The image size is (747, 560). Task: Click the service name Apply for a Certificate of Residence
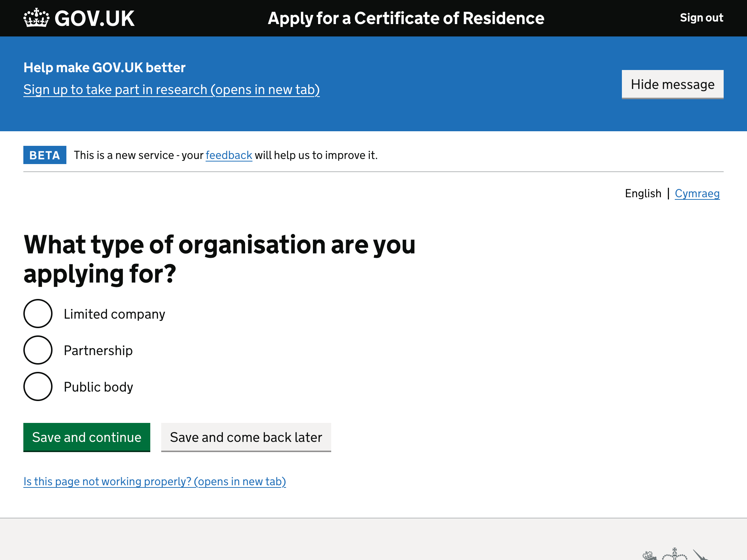[405, 18]
